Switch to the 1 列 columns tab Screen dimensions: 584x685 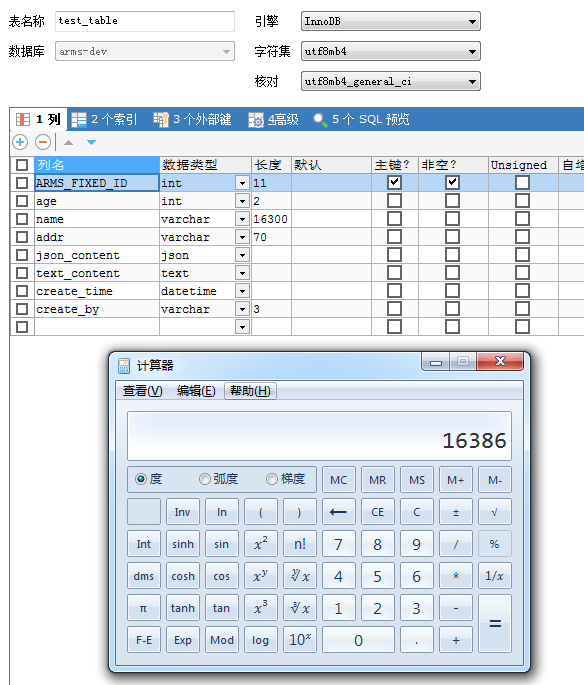click(38, 119)
